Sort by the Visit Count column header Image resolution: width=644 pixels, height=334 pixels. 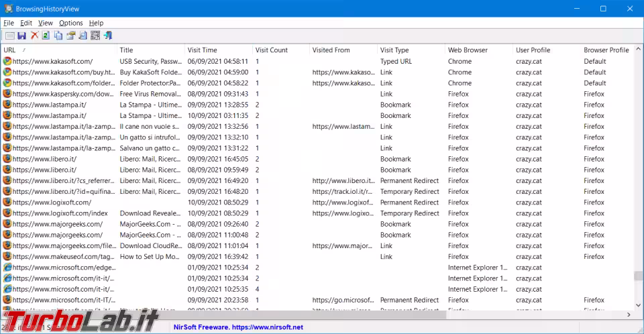281,50
